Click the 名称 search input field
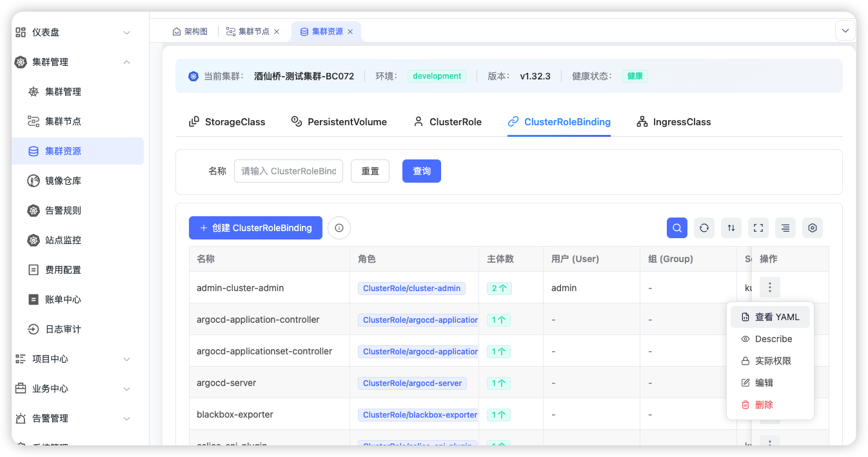The width and height of the screenshot is (868, 457). pos(288,171)
